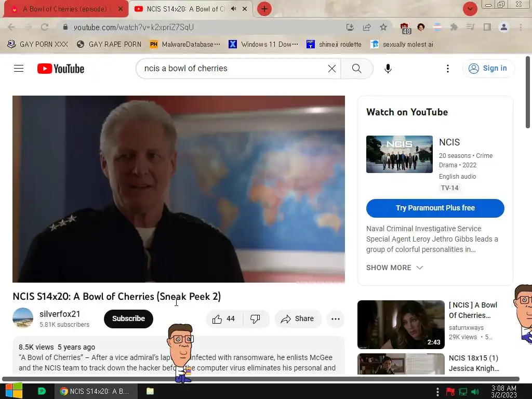Reload the page with refresh icon
Viewport: 532px width, 399px height.
pyautogui.click(x=45, y=27)
